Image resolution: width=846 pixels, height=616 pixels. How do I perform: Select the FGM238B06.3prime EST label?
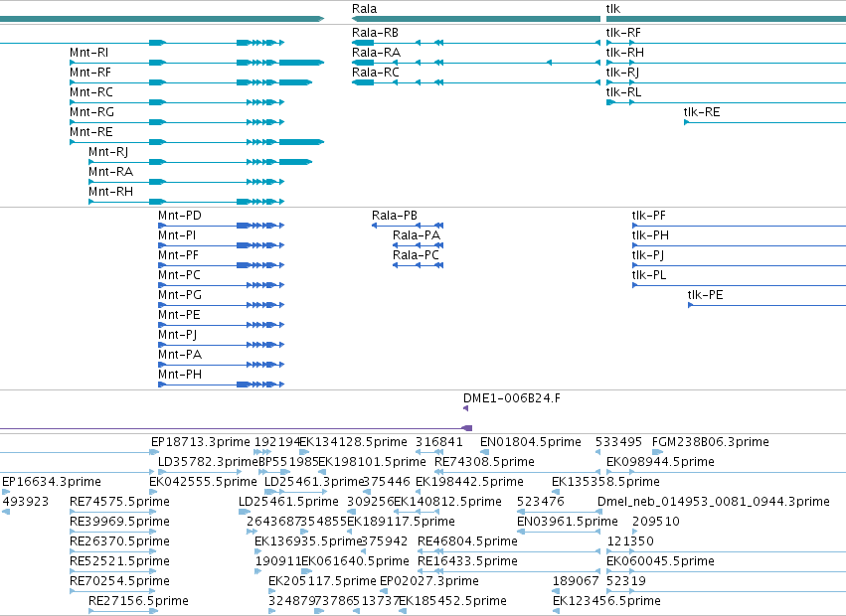coord(711,442)
